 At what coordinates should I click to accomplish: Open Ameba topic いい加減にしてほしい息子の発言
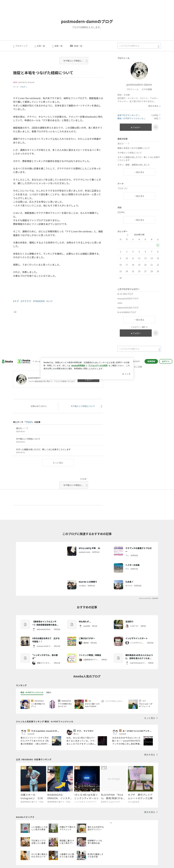coord(34,828)
